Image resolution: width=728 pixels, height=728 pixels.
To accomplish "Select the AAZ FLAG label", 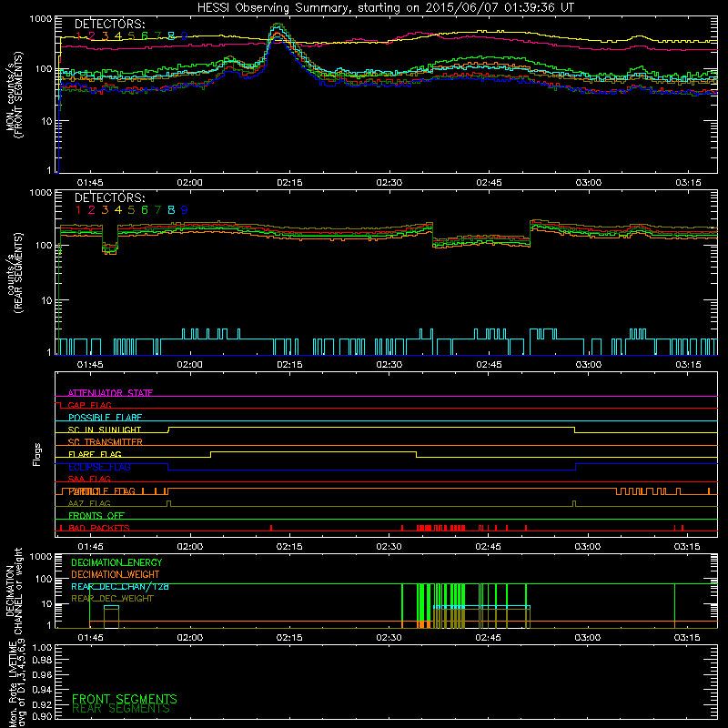I will [89, 504].
